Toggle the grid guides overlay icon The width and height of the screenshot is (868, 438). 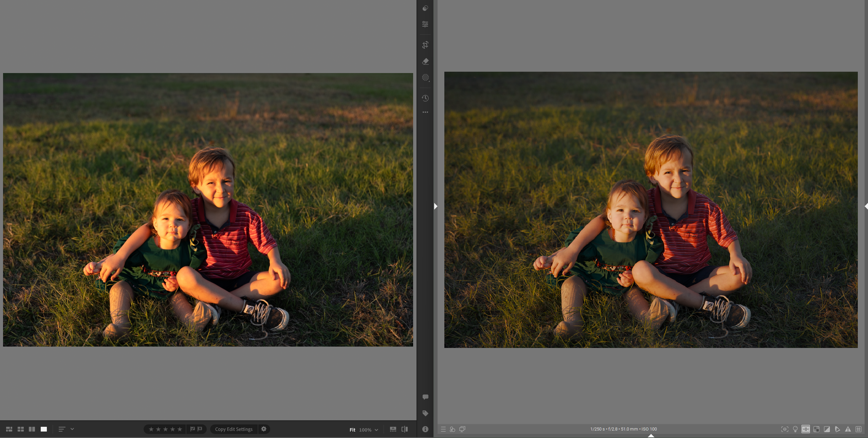(858, 429)
